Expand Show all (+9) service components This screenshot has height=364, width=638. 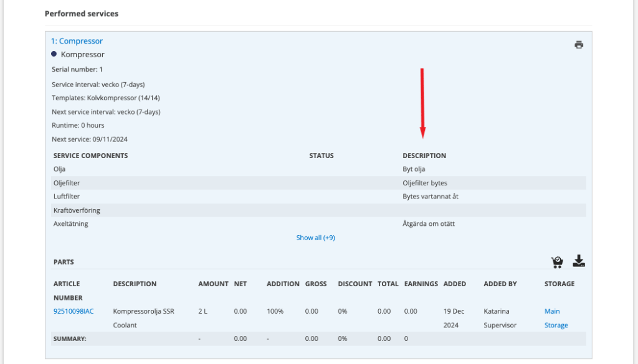(x=315, y=238)
